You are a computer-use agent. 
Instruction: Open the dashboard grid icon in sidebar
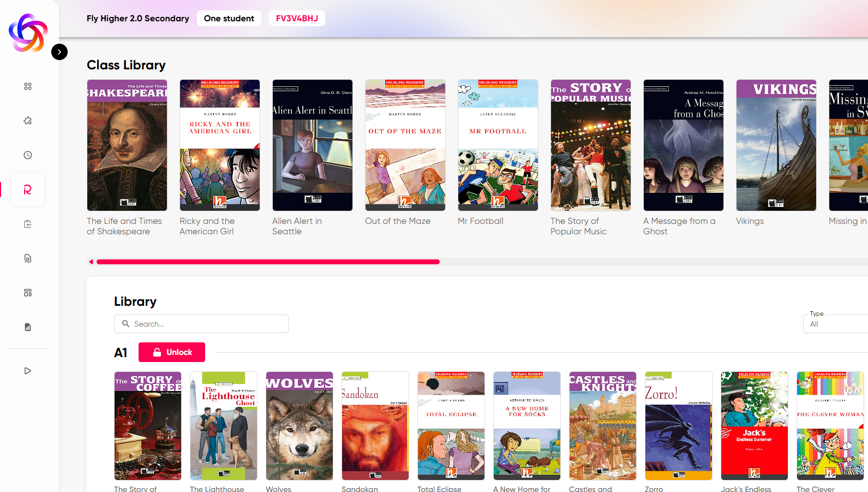[x=28, y=86]
